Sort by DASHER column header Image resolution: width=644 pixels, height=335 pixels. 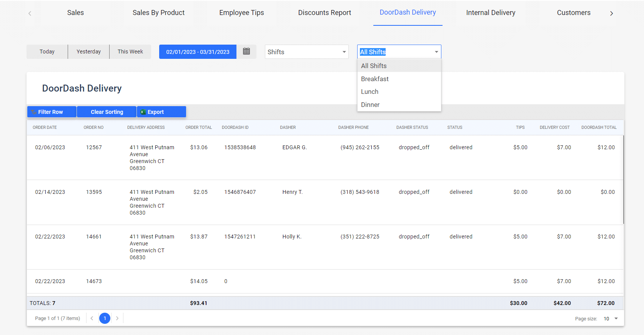[x=288, y=127]
